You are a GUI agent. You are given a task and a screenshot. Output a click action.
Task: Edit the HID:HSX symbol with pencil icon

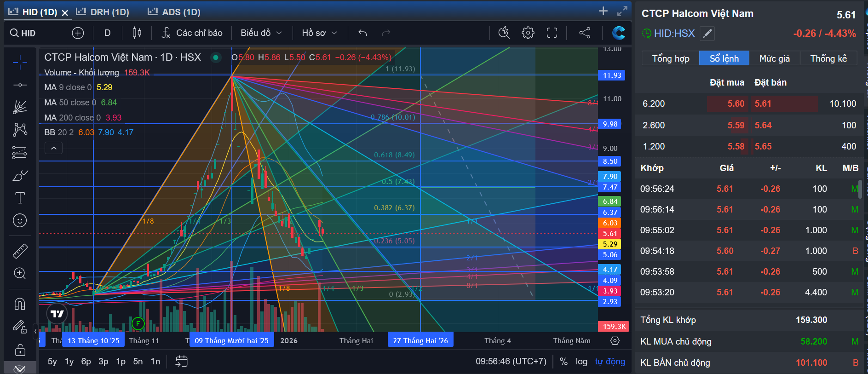pyautogui.click(x=707, y=33)
